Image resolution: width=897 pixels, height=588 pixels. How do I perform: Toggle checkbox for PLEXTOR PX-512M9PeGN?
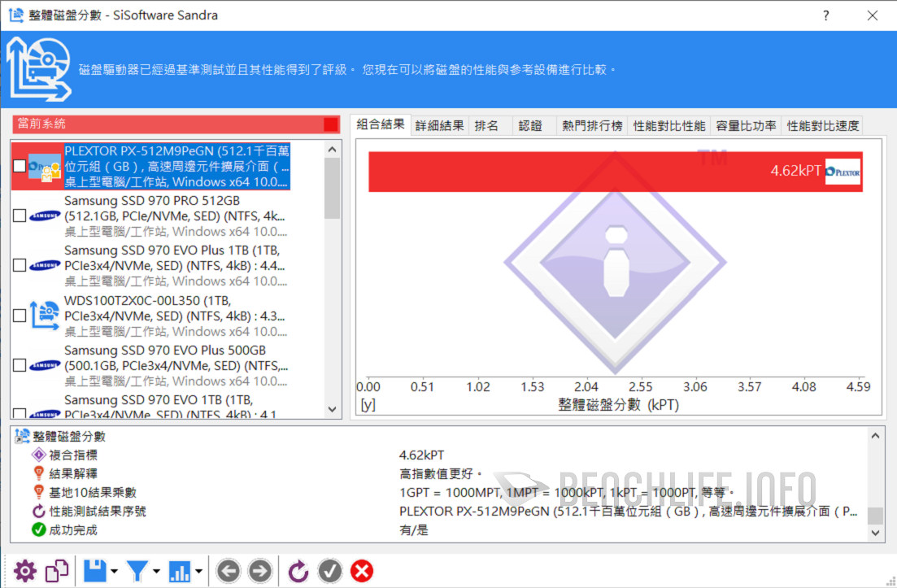coord(20,166)
